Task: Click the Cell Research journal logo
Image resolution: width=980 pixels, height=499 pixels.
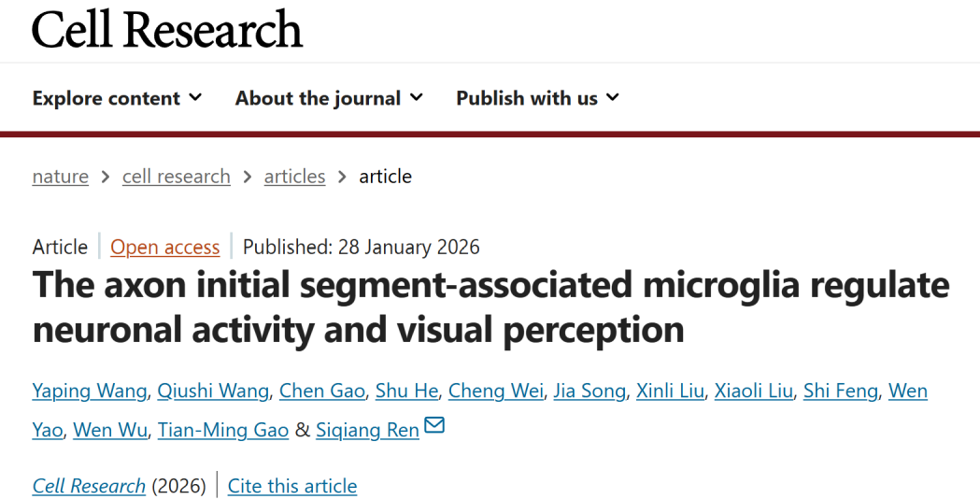Action: [x=167, y=29]
